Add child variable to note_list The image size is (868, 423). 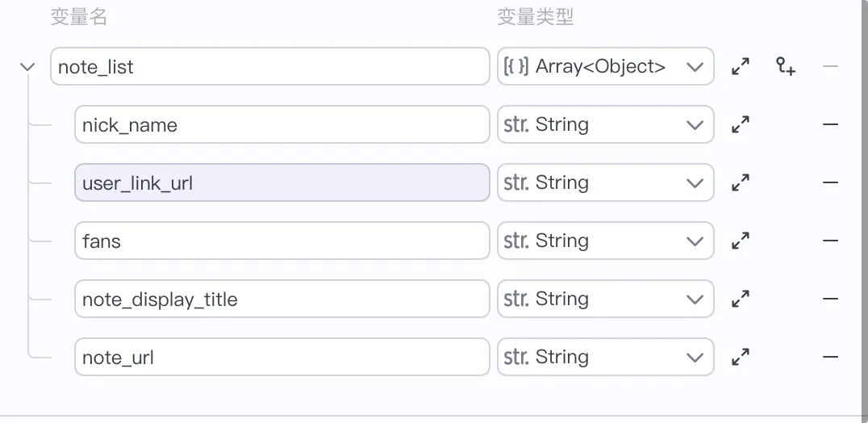pyautogui.click(x=786, y=67)
